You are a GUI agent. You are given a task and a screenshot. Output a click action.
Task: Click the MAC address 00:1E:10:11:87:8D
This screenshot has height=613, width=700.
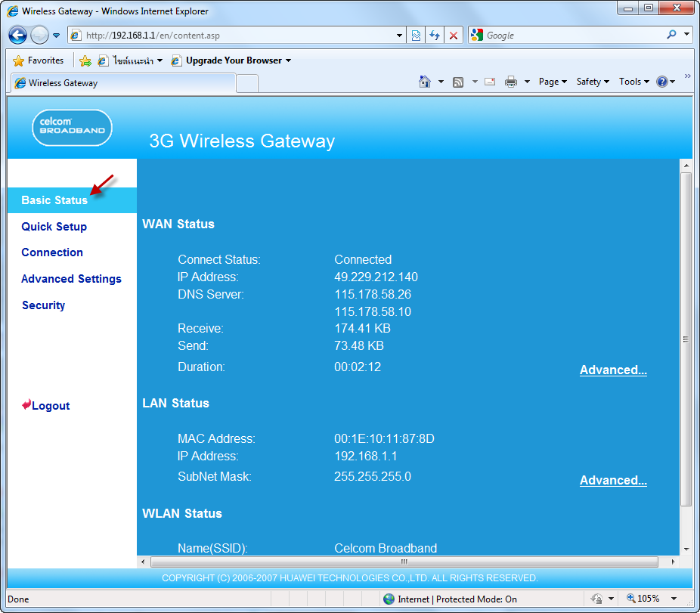point(384,439)
